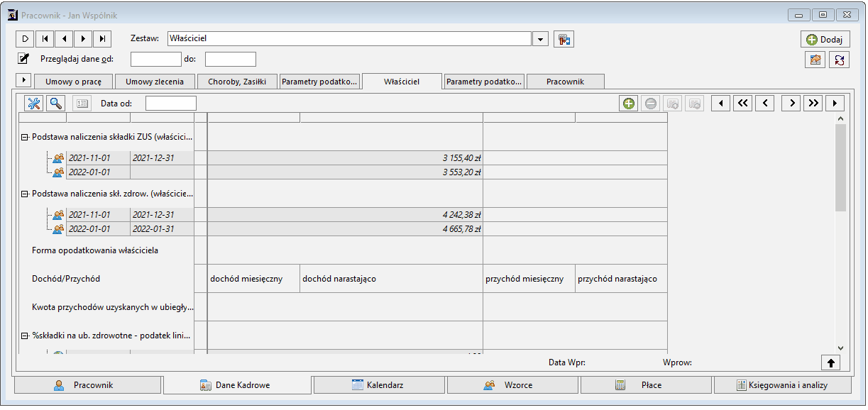The image size is (868, 410).
Task: Open the Choroby, Zasiłki tab
Action: [x=237, y=82]
